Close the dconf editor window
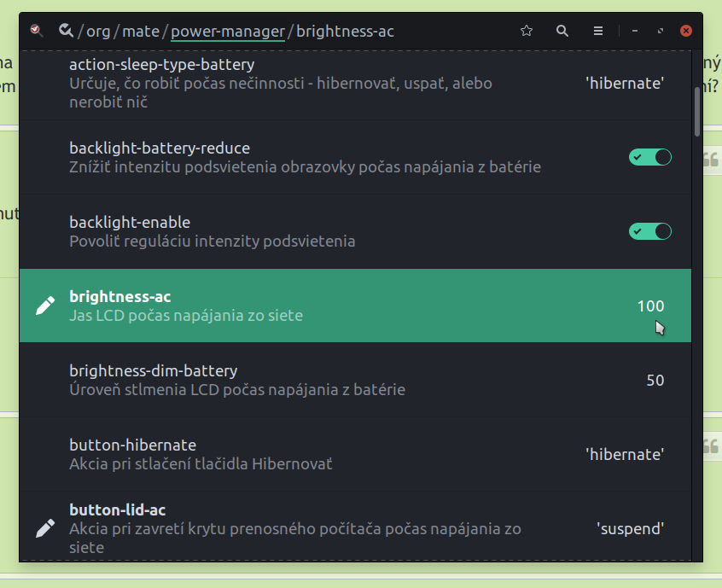 click(685, 31)
